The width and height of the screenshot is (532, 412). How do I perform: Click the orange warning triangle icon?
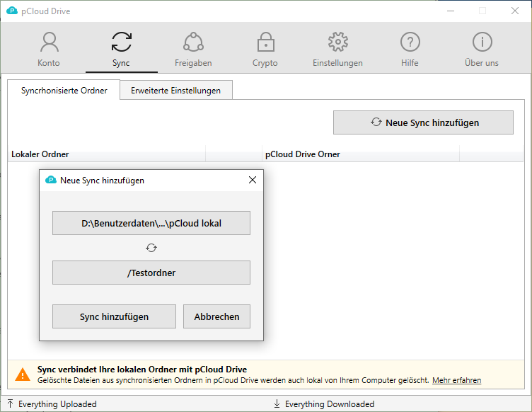pyautogui.click(x=23, y=374)
